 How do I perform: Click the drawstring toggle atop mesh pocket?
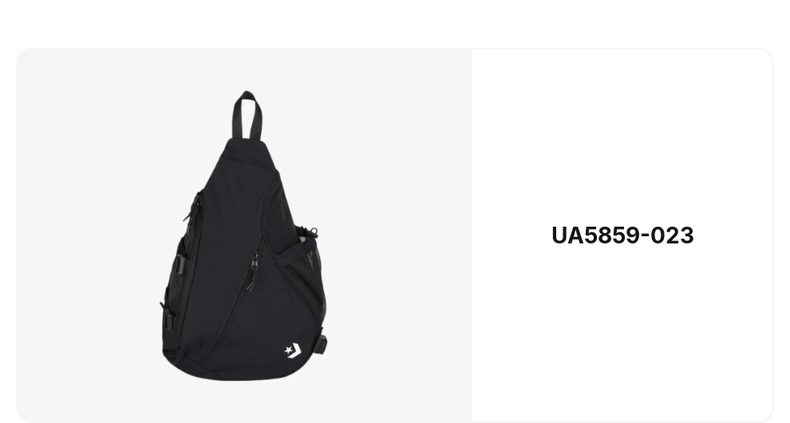tap(313, 232)
